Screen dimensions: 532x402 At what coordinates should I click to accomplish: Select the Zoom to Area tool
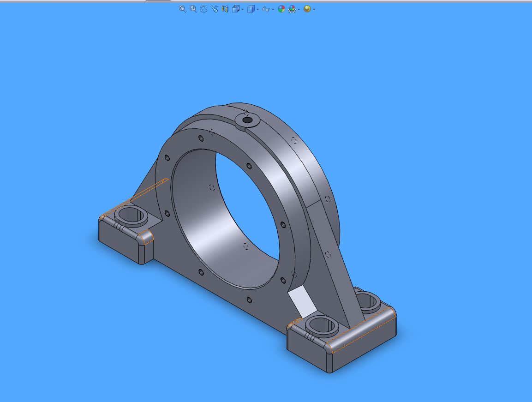coord(193,9)
